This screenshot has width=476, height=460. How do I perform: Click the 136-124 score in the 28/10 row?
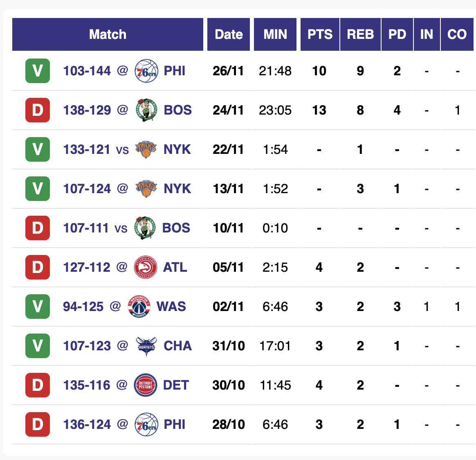[x=87, y=424]
